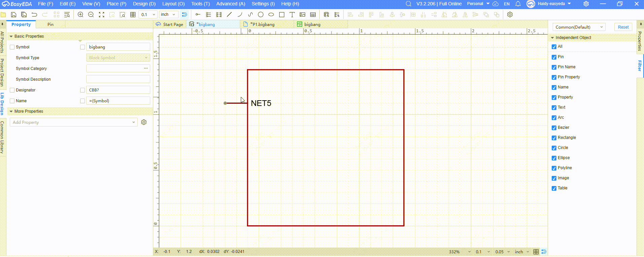Select the Bezier curve tool
644x257 pixels.
coord(250,14)
